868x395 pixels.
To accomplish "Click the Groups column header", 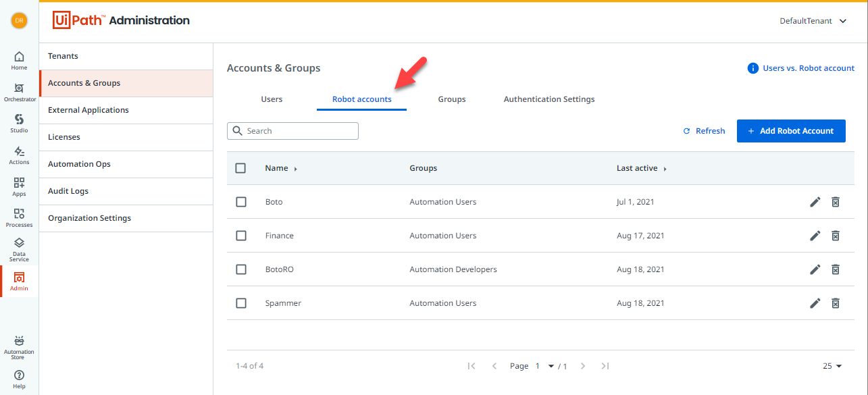I will [424, 168].
